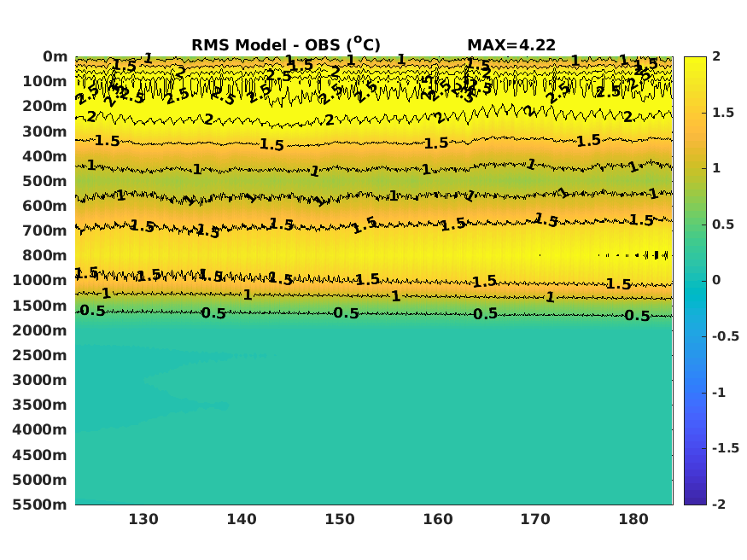Select the colorbar tick label "-1.5"
The width and height of the screenshot is (747, 560).
click(x=726, y=448)
